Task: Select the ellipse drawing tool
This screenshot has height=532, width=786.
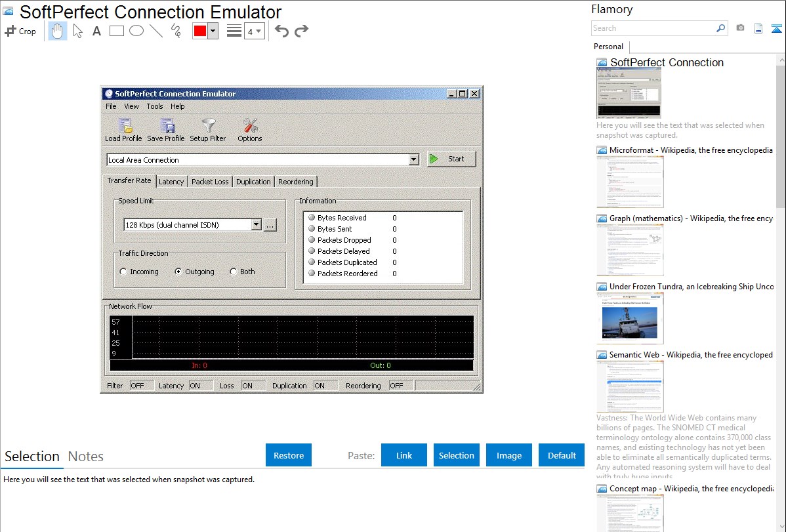Action: tap(136, 31)
